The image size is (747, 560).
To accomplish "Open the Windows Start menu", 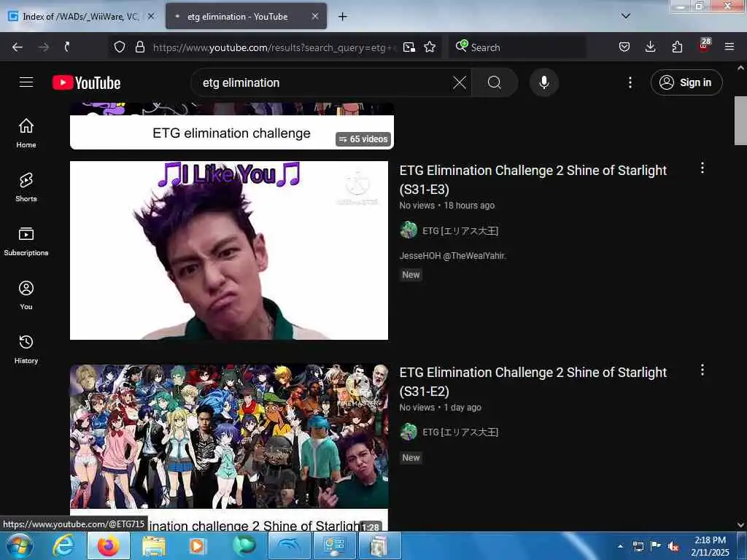I will (20, 546).
